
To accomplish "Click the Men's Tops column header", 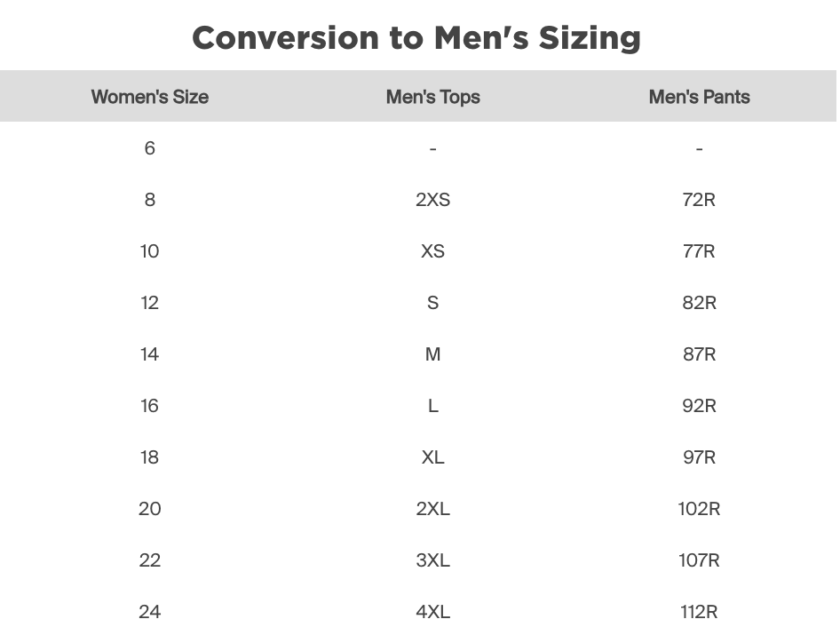I will click(432, 97).
